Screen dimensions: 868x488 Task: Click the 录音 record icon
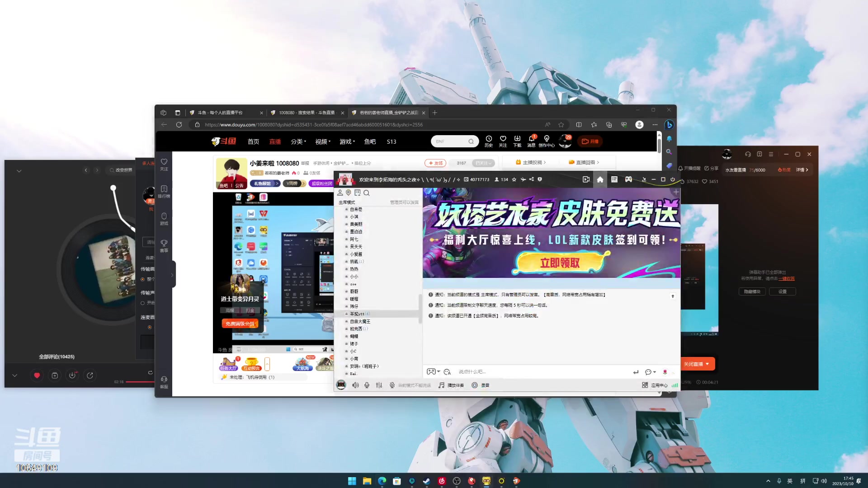pos(475,385)
